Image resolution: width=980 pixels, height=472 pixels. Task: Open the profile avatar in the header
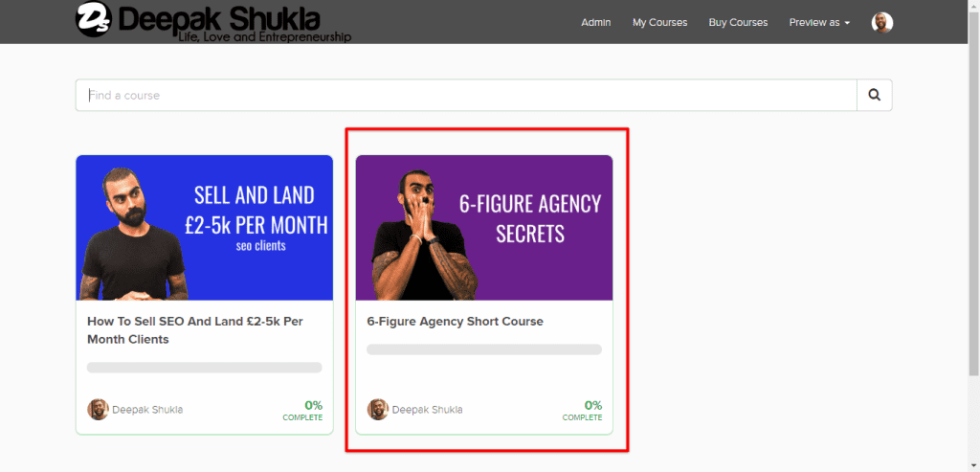tap(881, 23)
